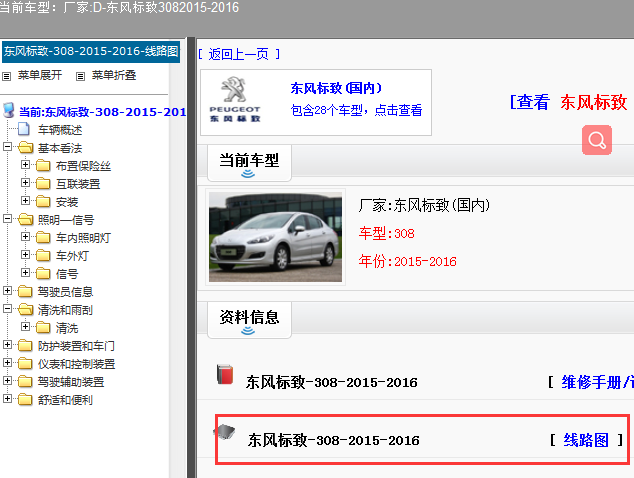Expand the 防护装置和车门 tree node
The image size is (634, 478).
(x=7, y=345)
